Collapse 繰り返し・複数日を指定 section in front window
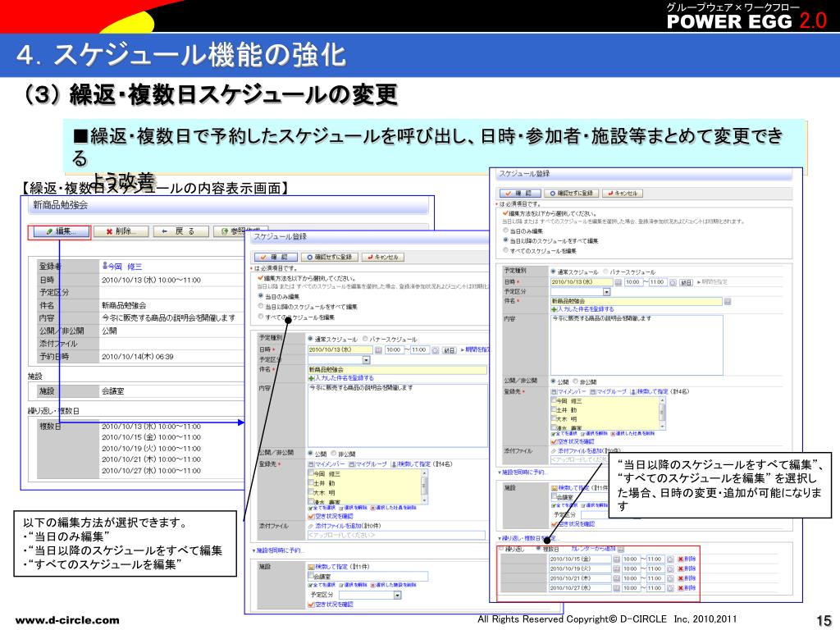 pyautogui.click(x=527, y=538)
